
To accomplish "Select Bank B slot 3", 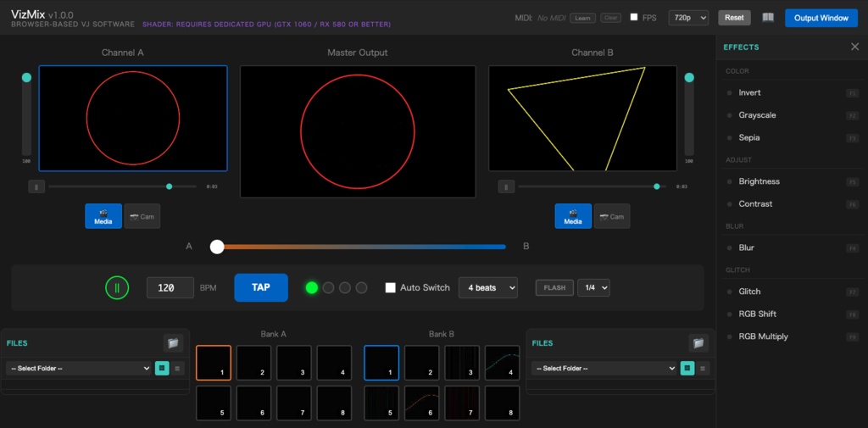I will point(462,363).
